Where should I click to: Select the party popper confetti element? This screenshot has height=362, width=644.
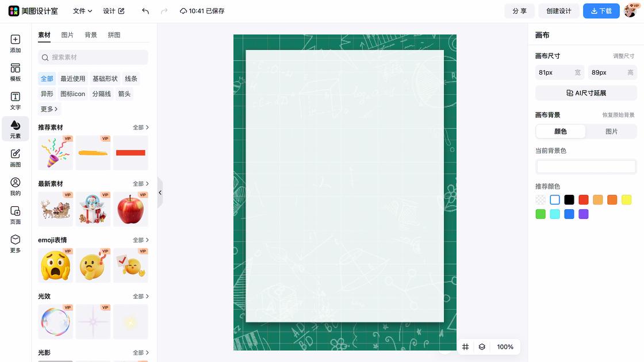pos(55,153)
